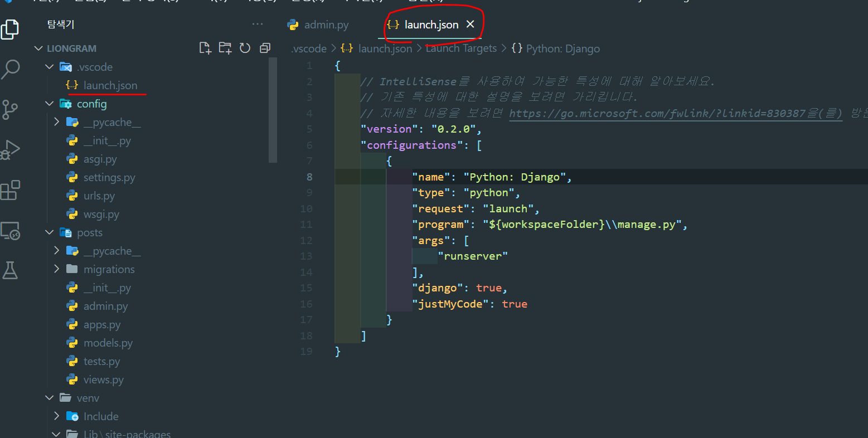Open the Extensions view icon
The height and width of the screenshot is (438, 868).
10,190
